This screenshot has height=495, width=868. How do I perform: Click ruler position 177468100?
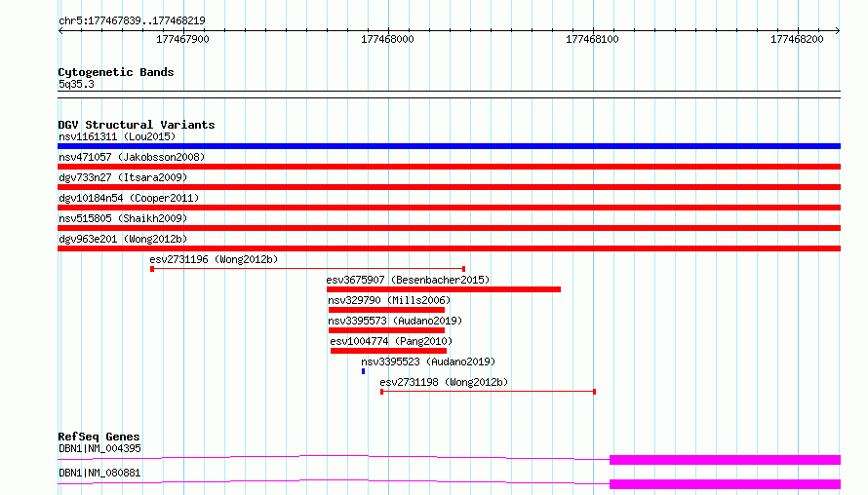click(x=592, y=39)
